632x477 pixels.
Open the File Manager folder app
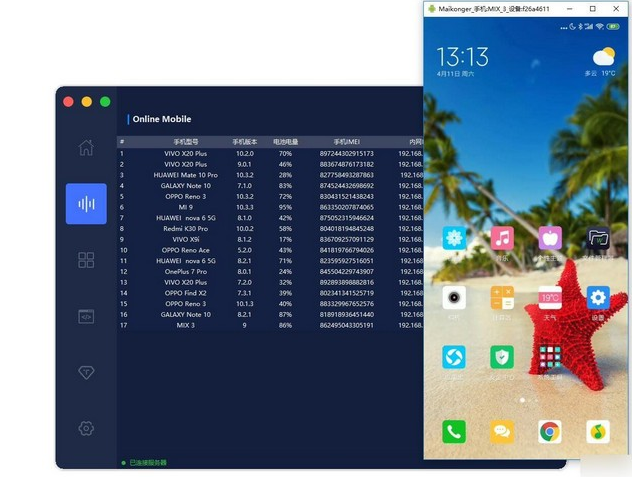point(598,238)
